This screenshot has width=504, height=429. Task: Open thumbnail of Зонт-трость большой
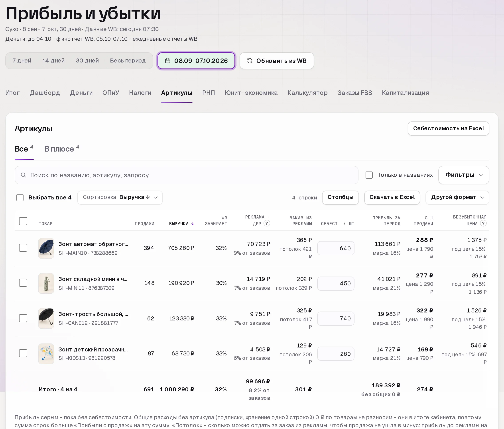coord(46,318)
